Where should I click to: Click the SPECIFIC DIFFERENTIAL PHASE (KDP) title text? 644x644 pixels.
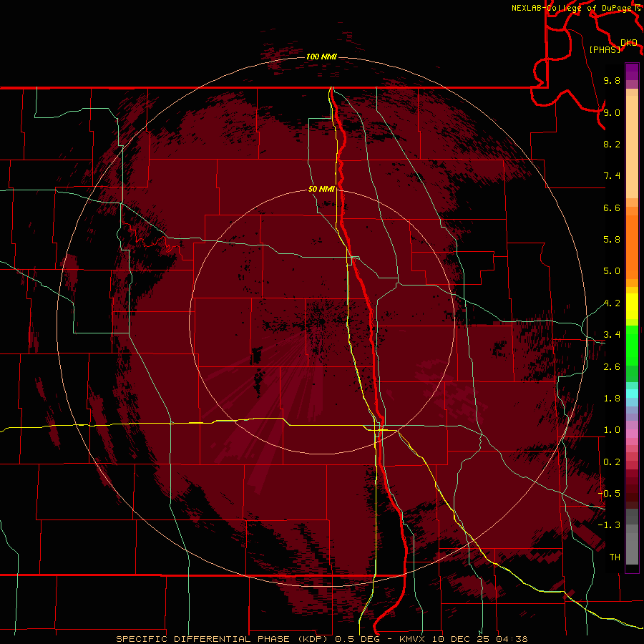(x=223, y=639)
